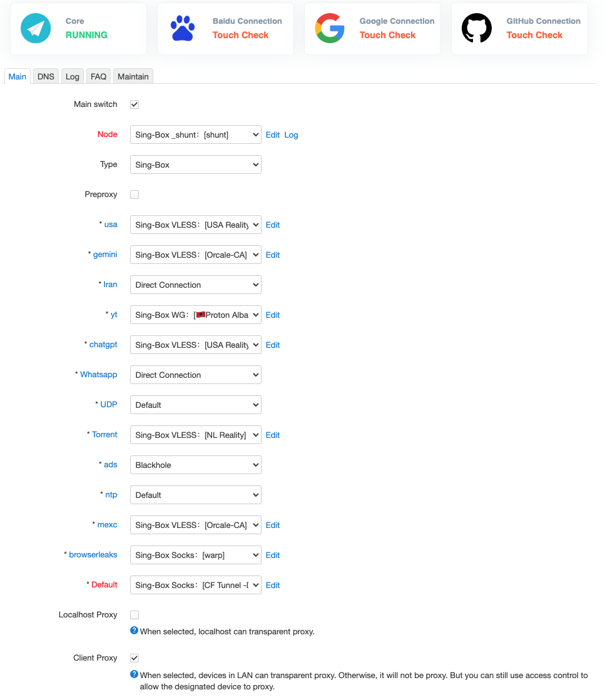615x700 pixels.
Task: Click the GitHub octocat icon
Action: [x=477, y=28]
